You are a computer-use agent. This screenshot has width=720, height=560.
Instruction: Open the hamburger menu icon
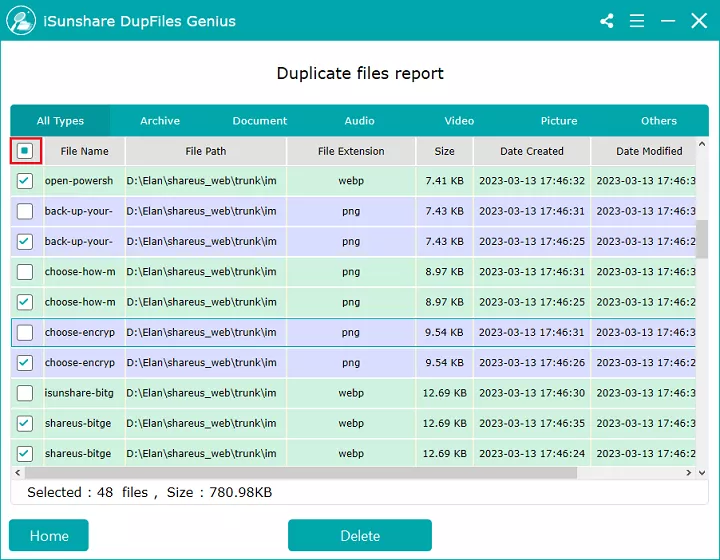(x=637, y=21)
